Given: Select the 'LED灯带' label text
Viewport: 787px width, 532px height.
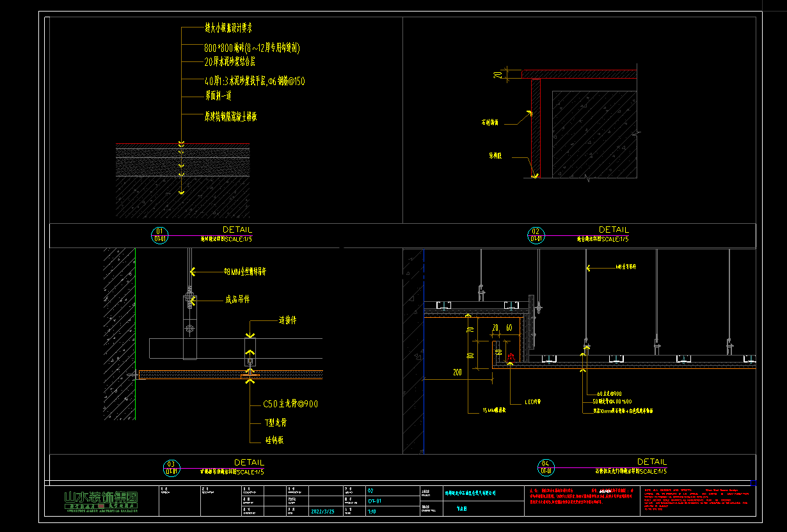Looking at the screenshot, I should (x=533, y=402).
